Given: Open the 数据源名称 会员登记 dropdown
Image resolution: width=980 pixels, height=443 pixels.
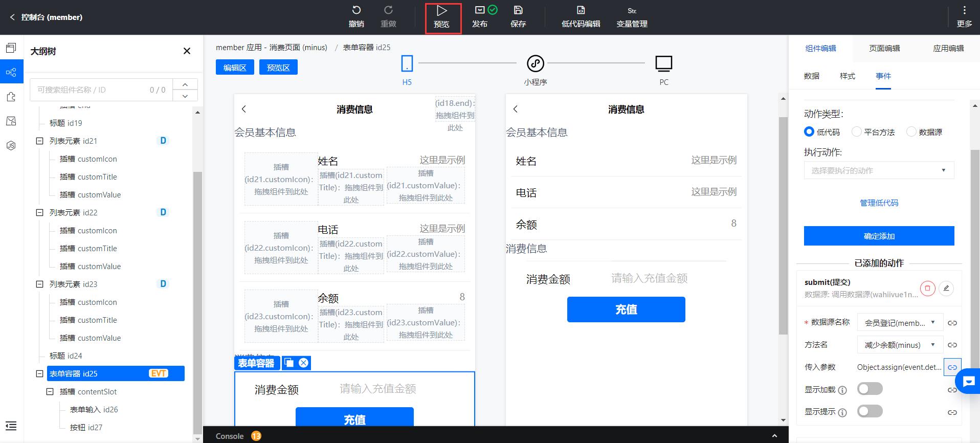Looking at the screenshot, I should (900, 323).
